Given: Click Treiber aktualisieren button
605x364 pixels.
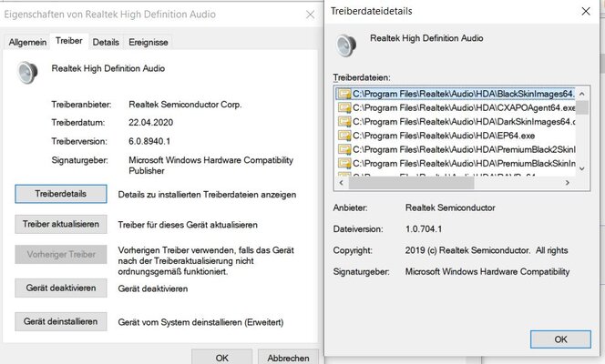Looking at the screenshot, I should [61, 224].
